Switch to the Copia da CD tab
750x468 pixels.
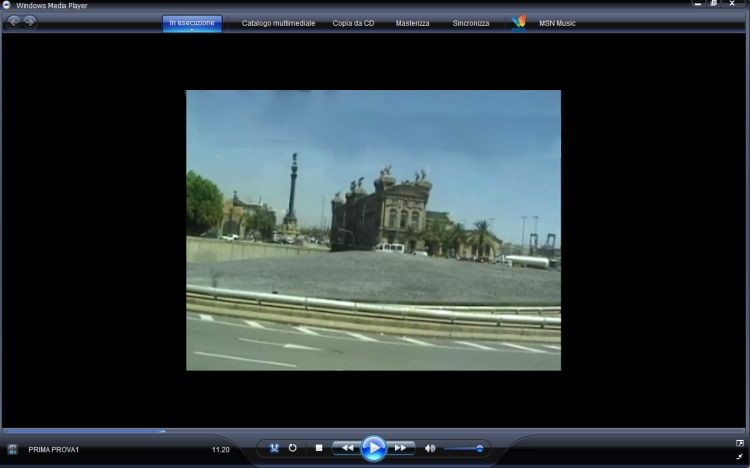point(354,23)
